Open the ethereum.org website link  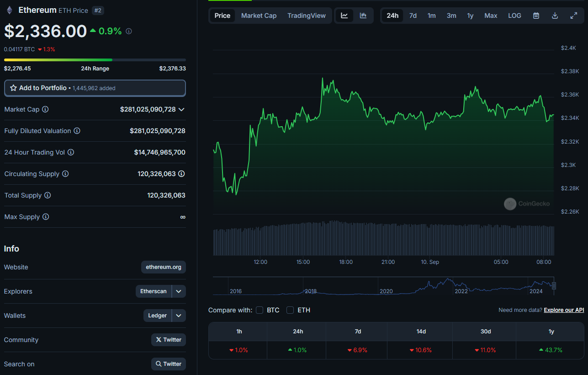[164, 267]
